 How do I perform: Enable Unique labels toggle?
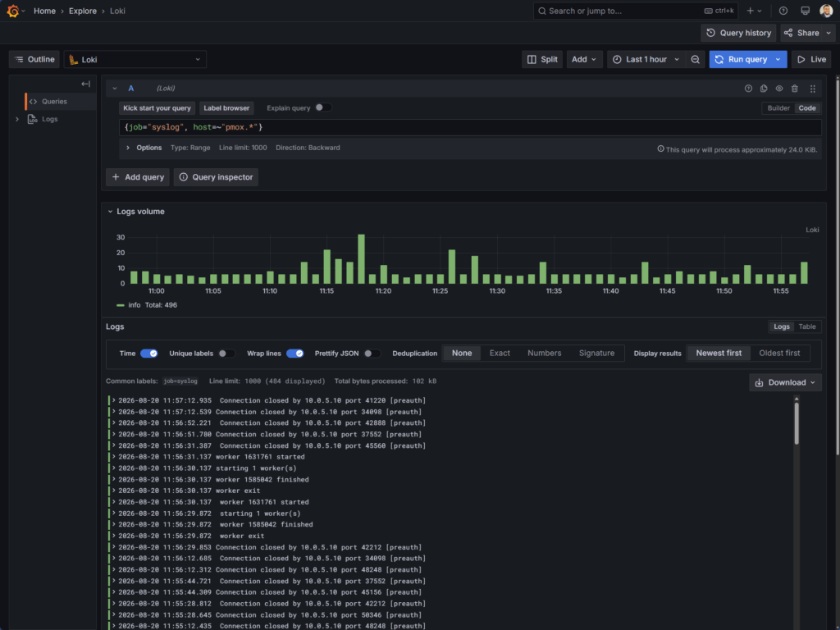[x=226, y=353]
